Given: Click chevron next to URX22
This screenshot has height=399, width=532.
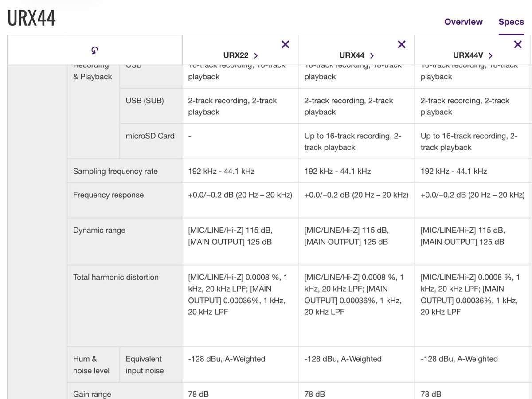Looking at the screenshot, I should (x=256, y=55).
